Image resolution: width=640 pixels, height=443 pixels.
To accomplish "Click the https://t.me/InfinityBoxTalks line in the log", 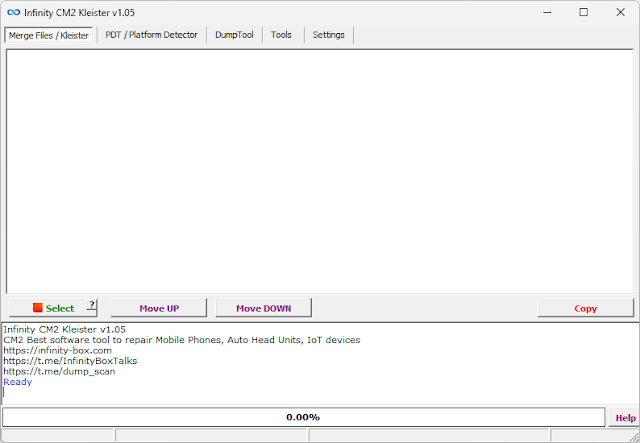I will [70, 361].
